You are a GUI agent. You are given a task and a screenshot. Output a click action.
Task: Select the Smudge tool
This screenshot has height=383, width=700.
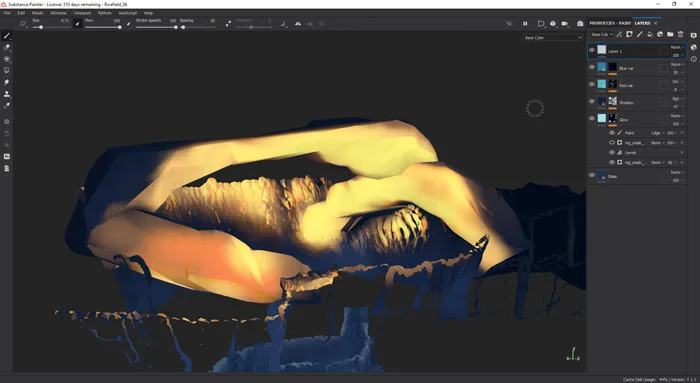tap(7, 82)
